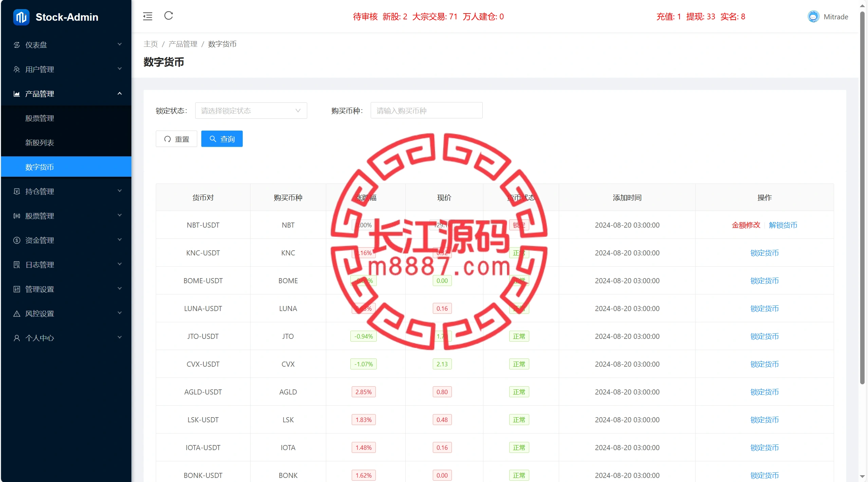
Task: Click the 新股: 2 pending notice
Action: 395,17
